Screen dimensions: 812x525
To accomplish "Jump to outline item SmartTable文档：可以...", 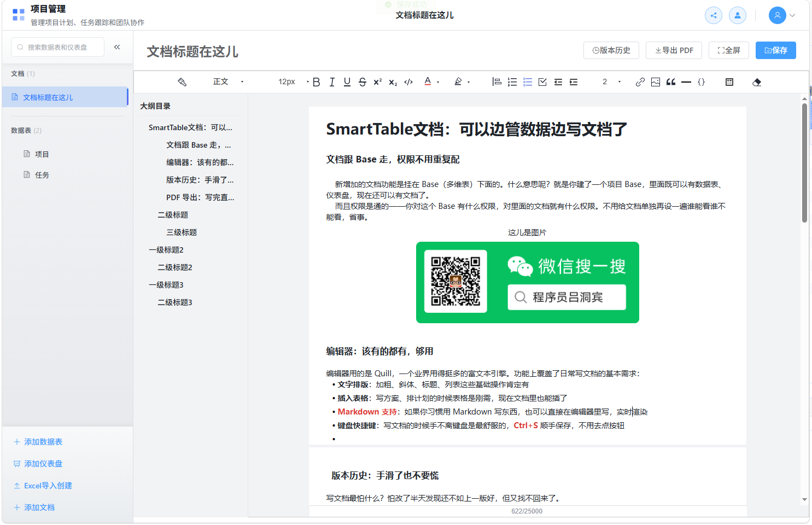I will pyautogui.click(x=190, y=127).
